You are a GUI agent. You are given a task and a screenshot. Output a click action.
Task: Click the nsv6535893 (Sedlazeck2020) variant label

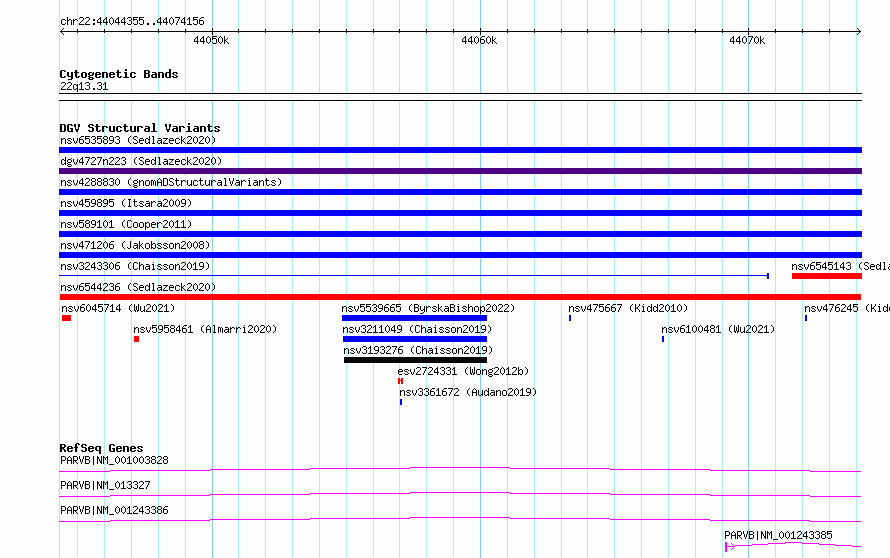[138, 140]
